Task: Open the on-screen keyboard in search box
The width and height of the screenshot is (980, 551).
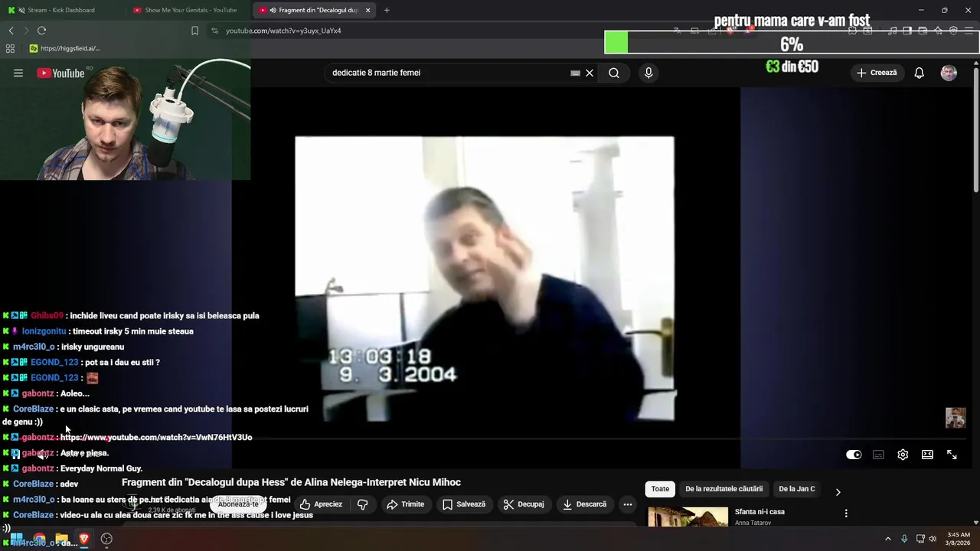Action: click(575, 73)
